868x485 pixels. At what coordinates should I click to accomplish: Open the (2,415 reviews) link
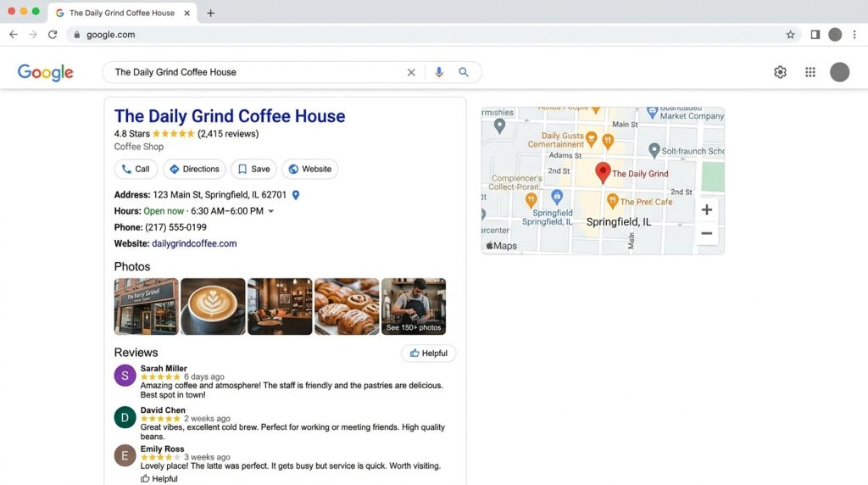228,133
